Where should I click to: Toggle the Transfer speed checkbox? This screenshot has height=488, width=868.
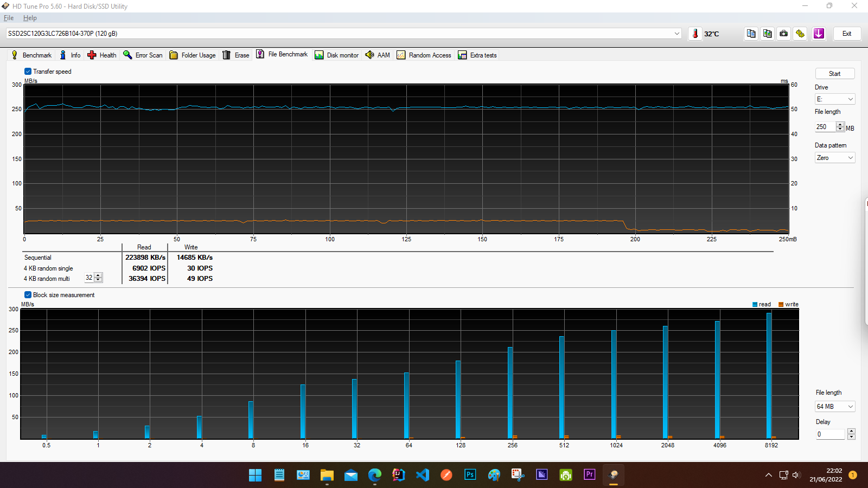coord(28,72)
